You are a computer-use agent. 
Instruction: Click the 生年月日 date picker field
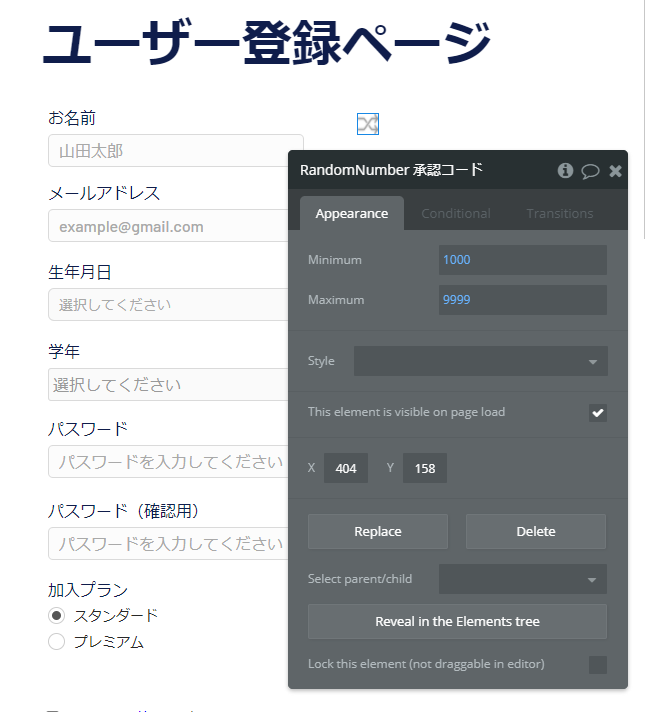pyautogui.click(x=169, y=305)
